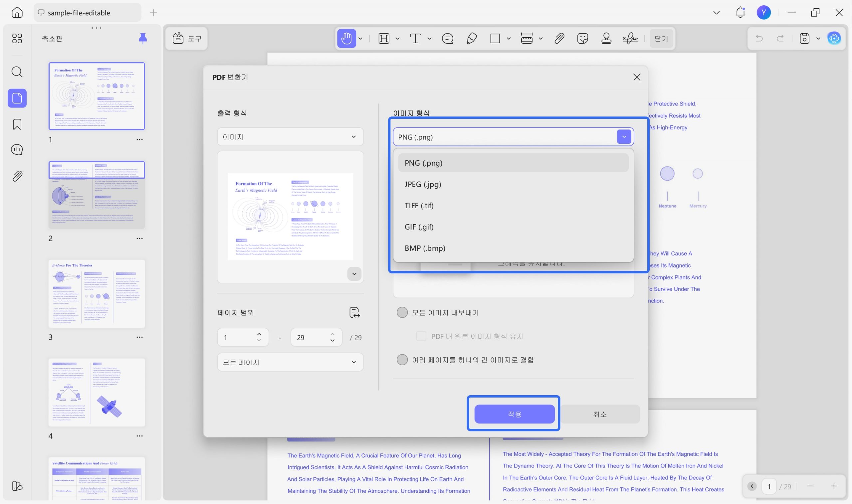
Task: Open page 3 thumbnail
Action: pyautogui.click(x=97, y=294)
